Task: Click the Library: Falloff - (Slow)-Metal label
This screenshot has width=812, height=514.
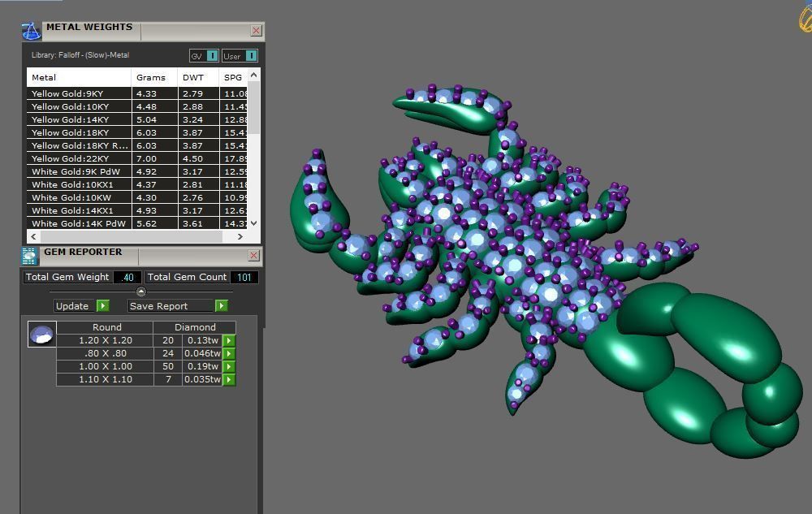Action: pos(80,55)
